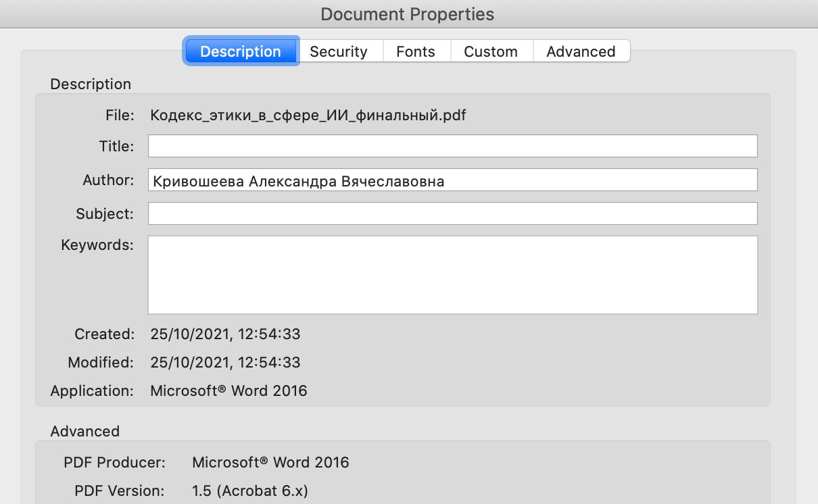Click the Description section heading
Viewport: 818px width, 504px height.
click(x=91, y=84)
